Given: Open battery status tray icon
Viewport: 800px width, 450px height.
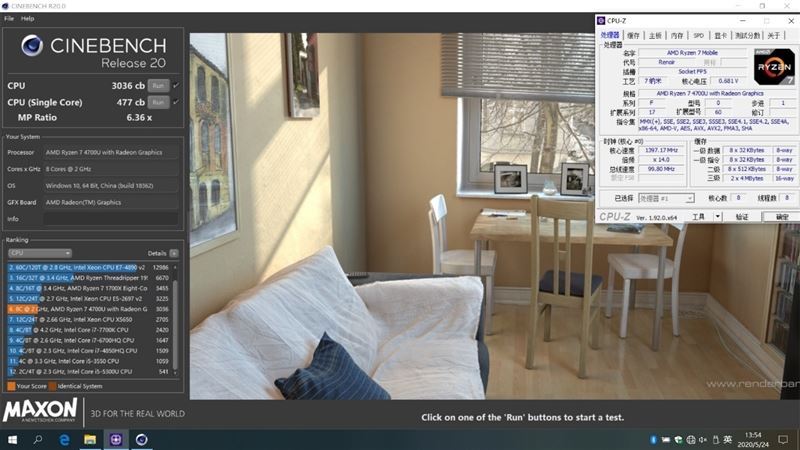Looking at the screenshot, I should tap(666, 439).
